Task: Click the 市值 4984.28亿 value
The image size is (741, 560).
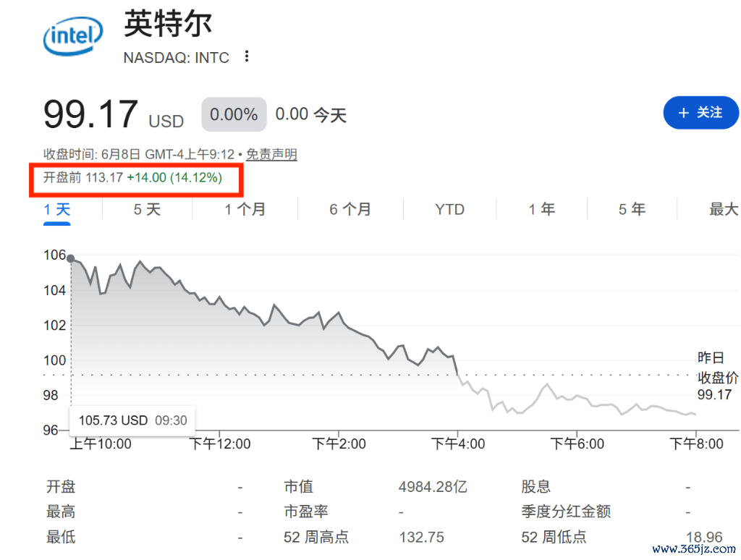Action: 433,487
